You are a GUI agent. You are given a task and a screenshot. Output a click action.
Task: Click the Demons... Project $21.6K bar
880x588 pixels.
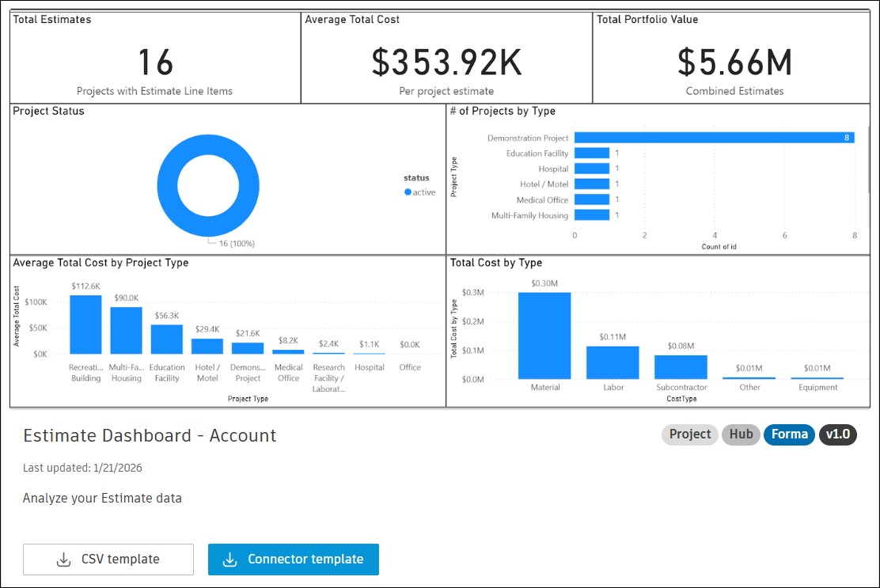click(248, 348)
